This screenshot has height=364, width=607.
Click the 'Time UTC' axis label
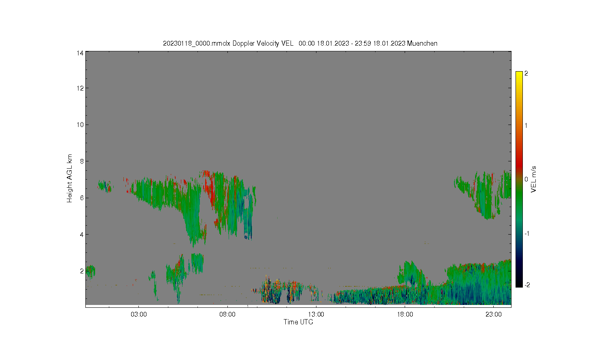pos(298,322)
